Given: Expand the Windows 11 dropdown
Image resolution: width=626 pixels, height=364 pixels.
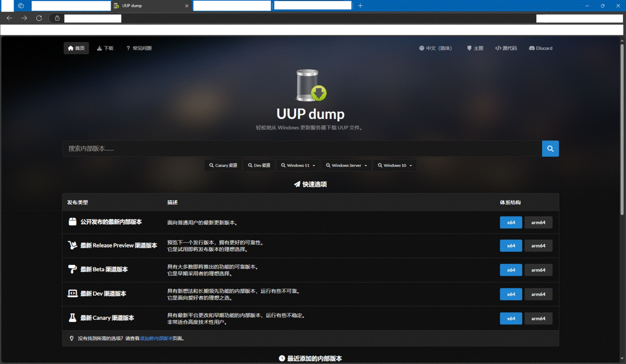Looking at the screenshot, I should coord(298,165).
